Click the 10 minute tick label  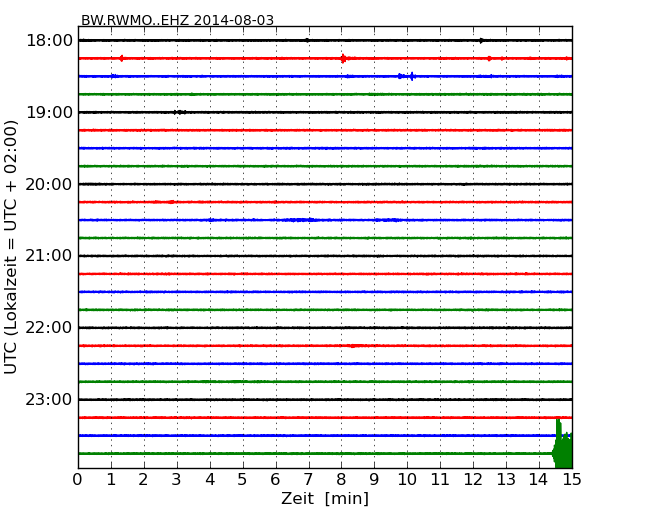pyautogui.click(x=407, y=480)
